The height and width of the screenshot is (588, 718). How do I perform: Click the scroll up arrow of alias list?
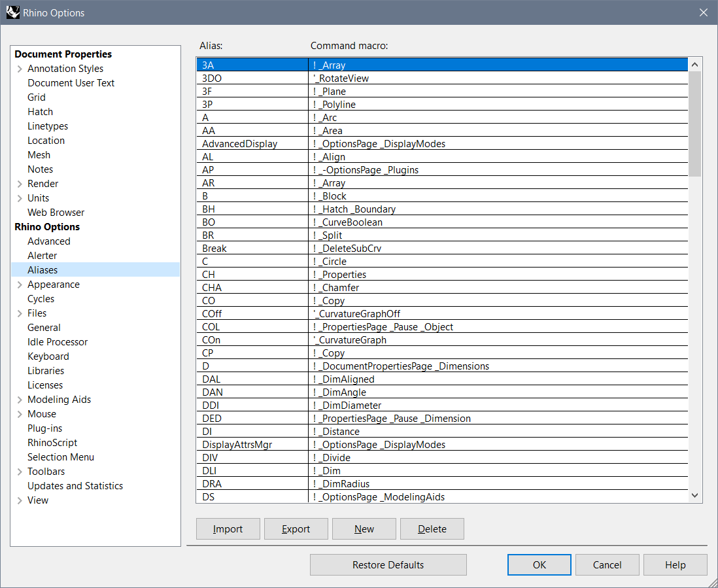[694, 65]
